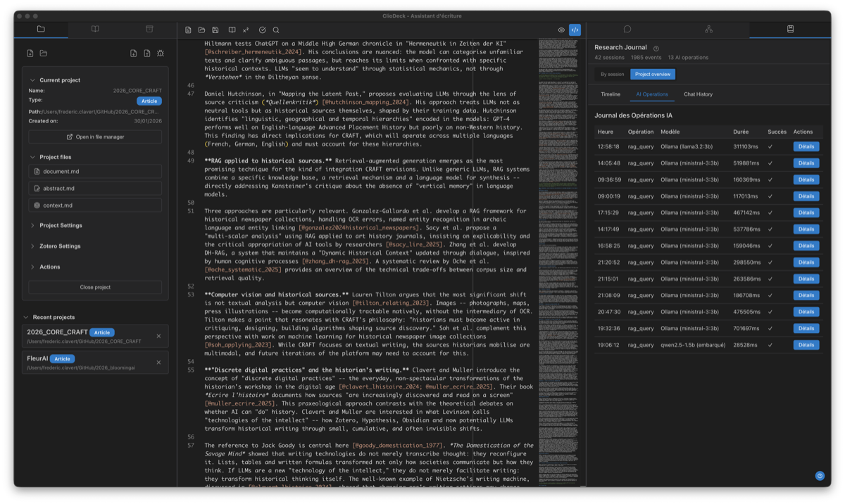Click the 'Ollama (llama3.2:3b)' model cell

point(686,146)
